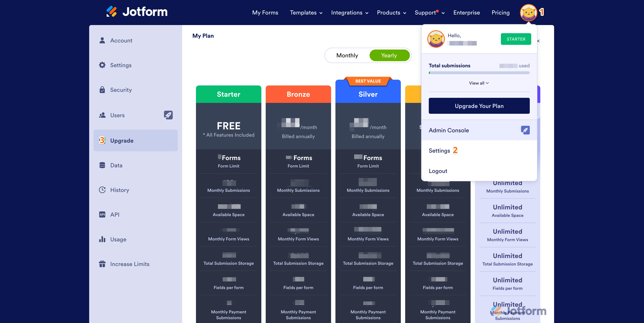Select Admin Console in the account menu
The width and height of the screenshot is (644, 323).
479,130
